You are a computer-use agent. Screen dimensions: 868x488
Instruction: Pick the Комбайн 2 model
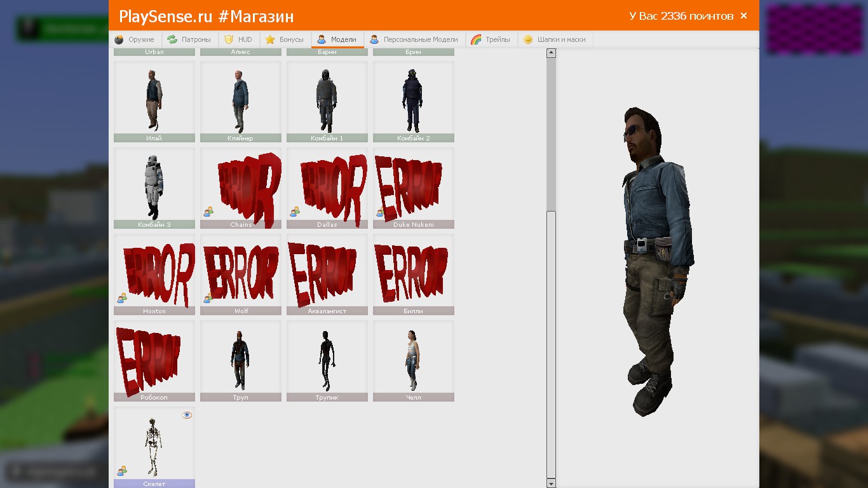tap(414, 102)
